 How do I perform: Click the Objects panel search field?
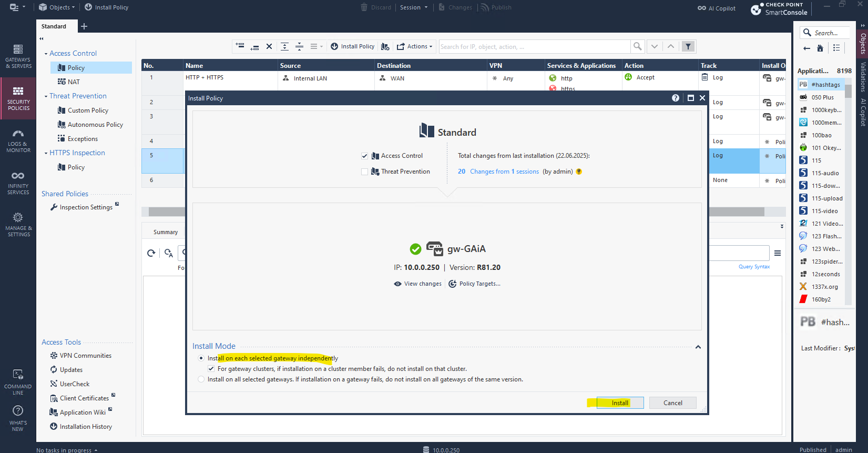click(x=825, y=33)
